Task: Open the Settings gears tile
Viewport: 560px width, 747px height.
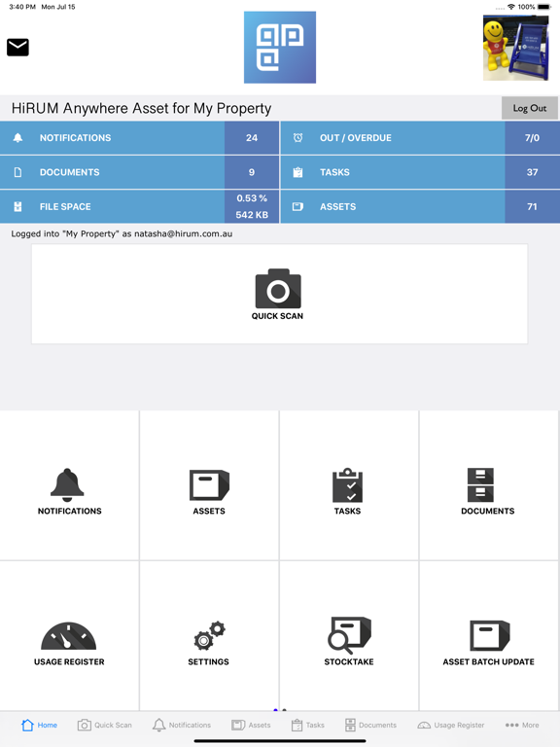Action: pyautogui.click(x=209, y=635)
